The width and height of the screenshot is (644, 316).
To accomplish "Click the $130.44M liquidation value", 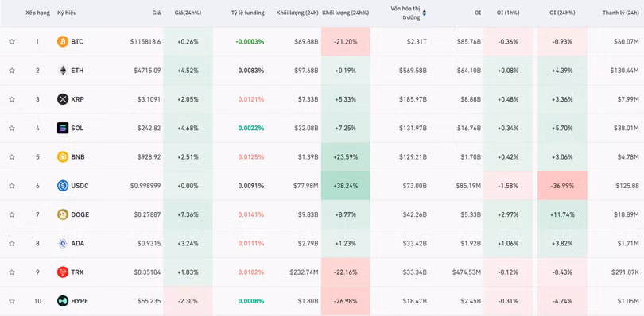I will point(625,71).
